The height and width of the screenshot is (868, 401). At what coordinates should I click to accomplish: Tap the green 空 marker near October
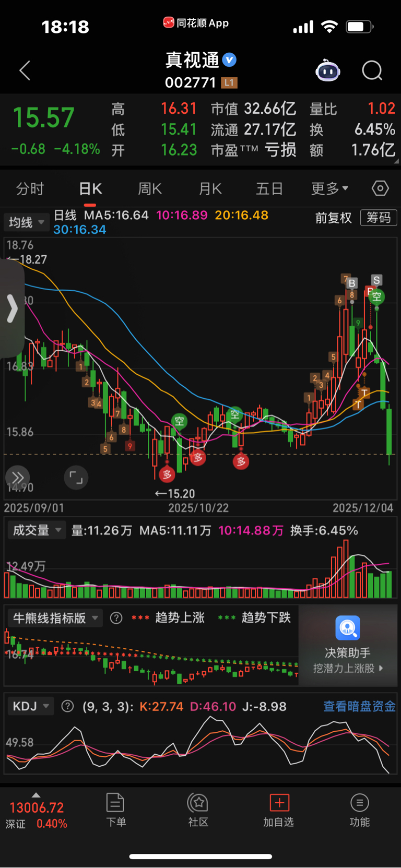coord(179,421)
